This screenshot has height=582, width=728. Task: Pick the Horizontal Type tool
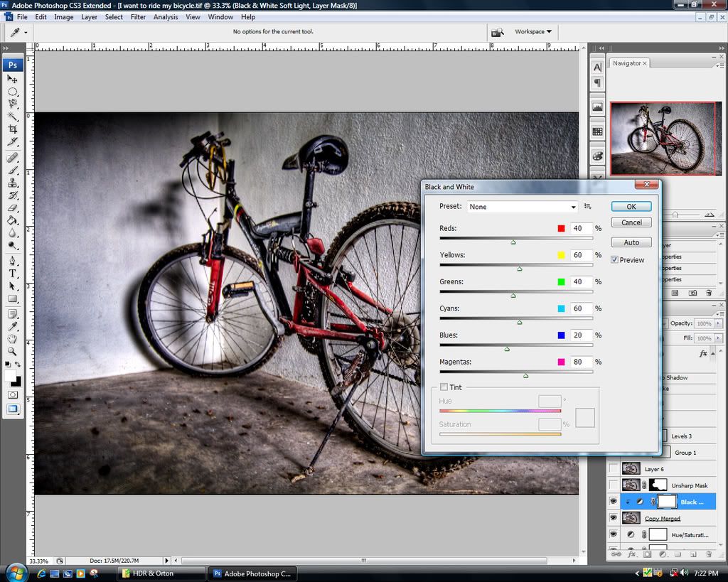(13, 274)
